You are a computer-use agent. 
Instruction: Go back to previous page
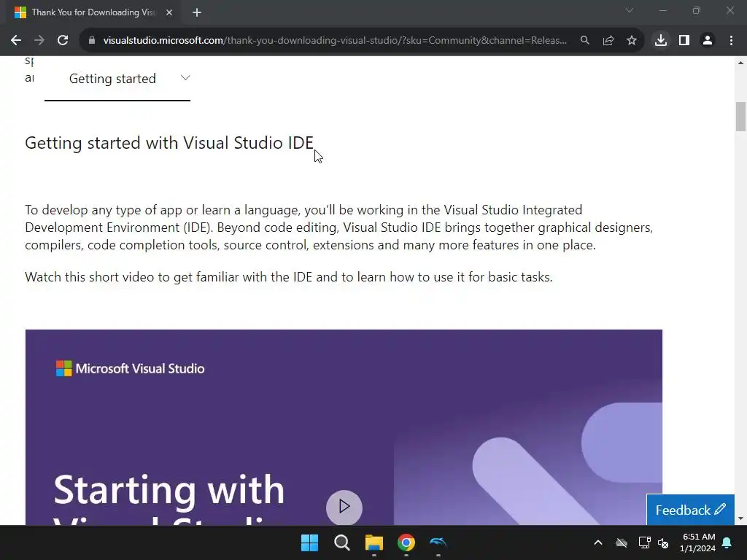point(16,41)
